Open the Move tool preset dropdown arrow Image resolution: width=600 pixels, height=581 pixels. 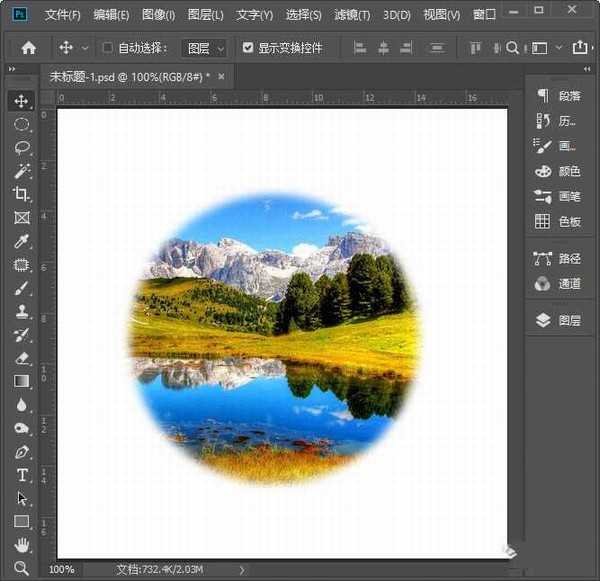[84, 47]
